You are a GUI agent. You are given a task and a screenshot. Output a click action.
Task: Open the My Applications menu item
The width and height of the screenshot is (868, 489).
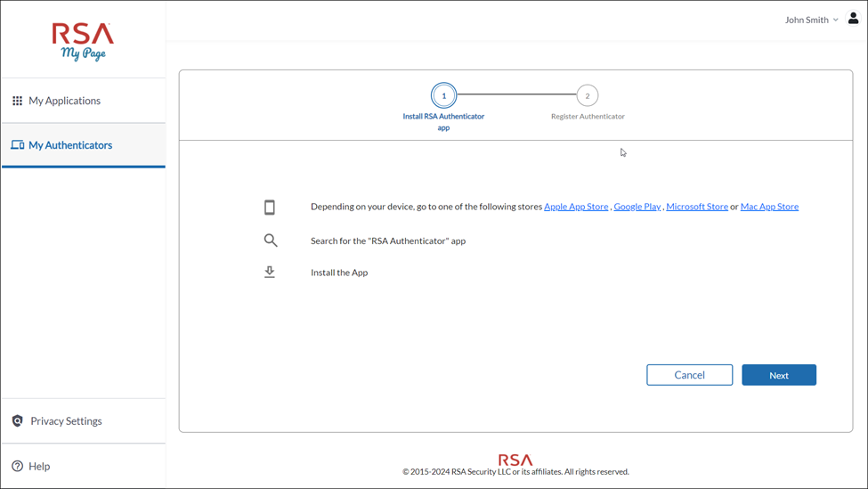tap(64, 101)
